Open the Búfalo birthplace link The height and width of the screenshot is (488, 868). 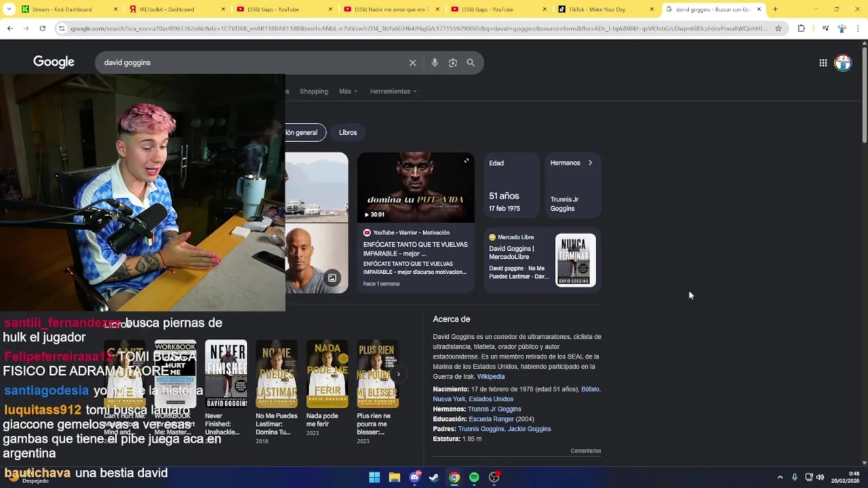coord(591,389)
